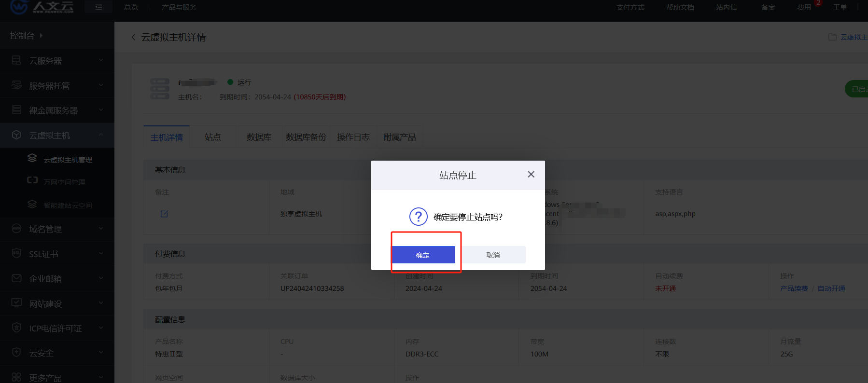Click the 域名管理 sidebar icon
This screenshot has height=383, width=868.
tap(16, 228)
